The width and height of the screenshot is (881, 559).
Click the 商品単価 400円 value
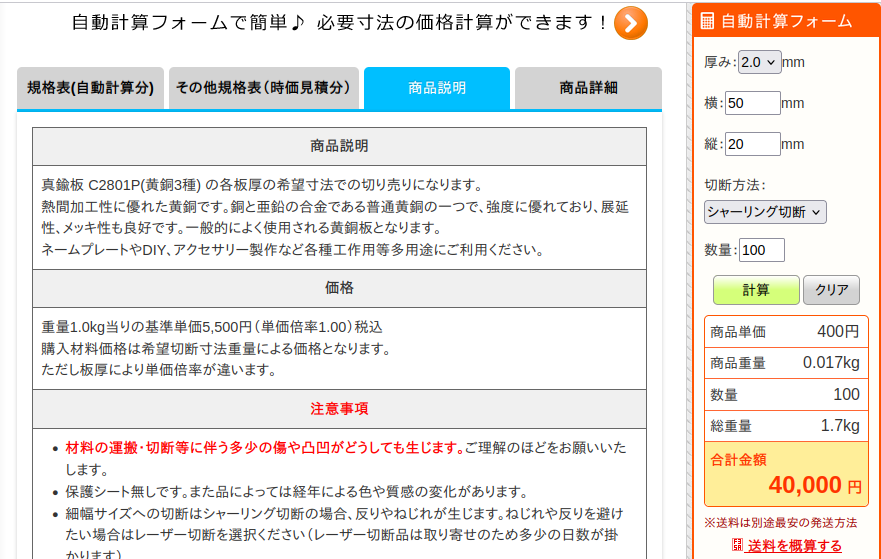point(838,331)
